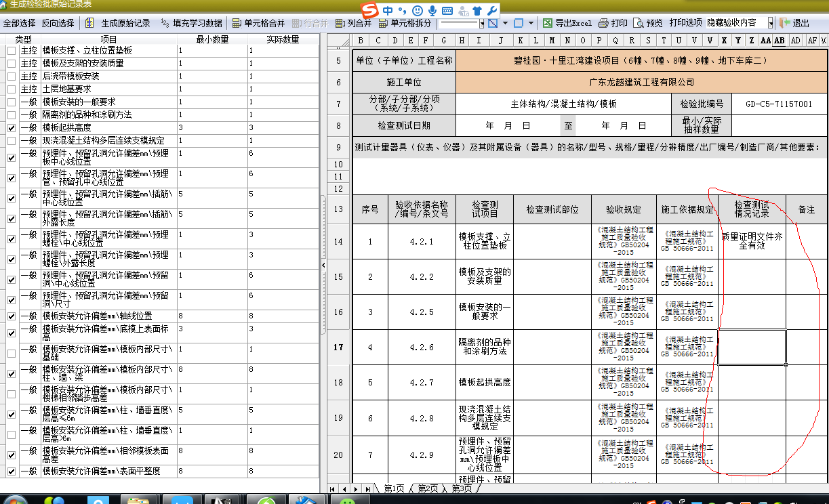Click the 退出 exit icon
This screenshot has height=504, width=829.
pos(785,23)
